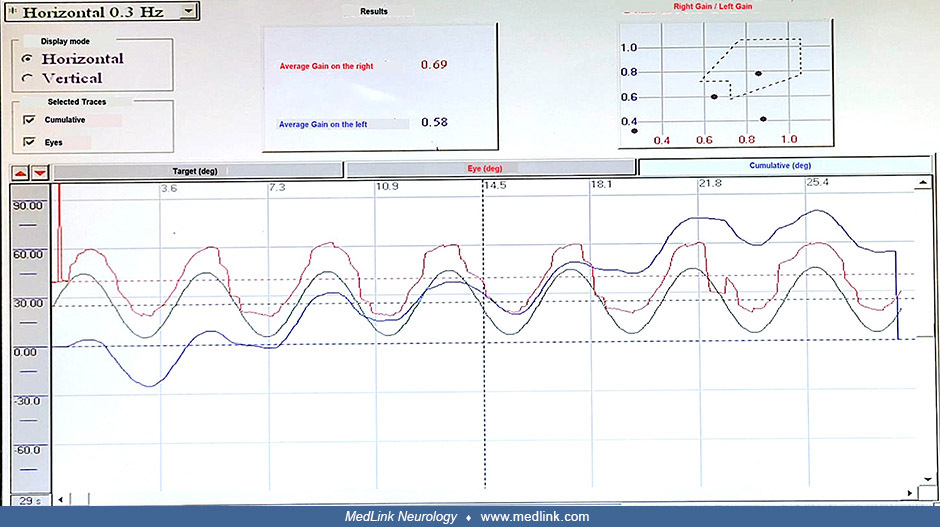Select the Vertical display mode radio button
Viewport: 940px width, 527px height.
tap(27, 79)
